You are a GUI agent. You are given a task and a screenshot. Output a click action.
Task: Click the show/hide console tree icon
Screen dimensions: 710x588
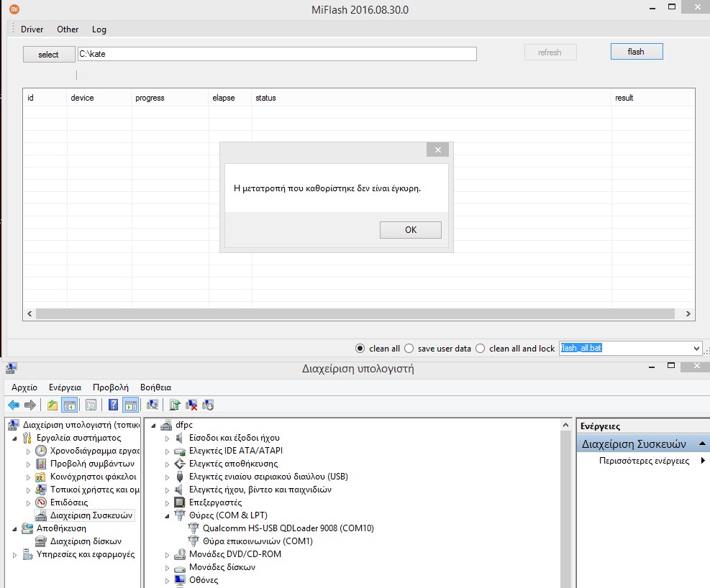[x=69, y=405]
